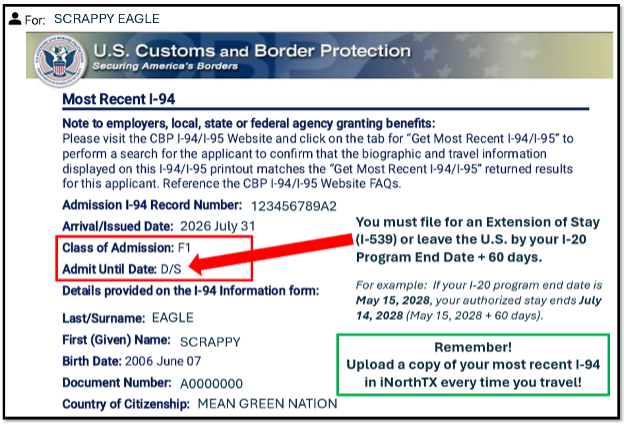
Task: Click the arrival date 2026 July 31
Action: point(218,226)
